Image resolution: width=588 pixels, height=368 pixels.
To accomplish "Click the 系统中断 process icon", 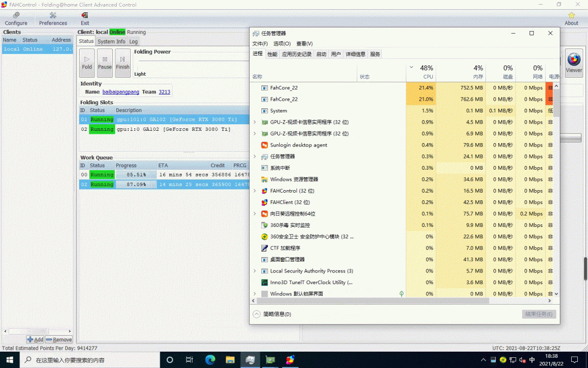I will tap(264, 168).
